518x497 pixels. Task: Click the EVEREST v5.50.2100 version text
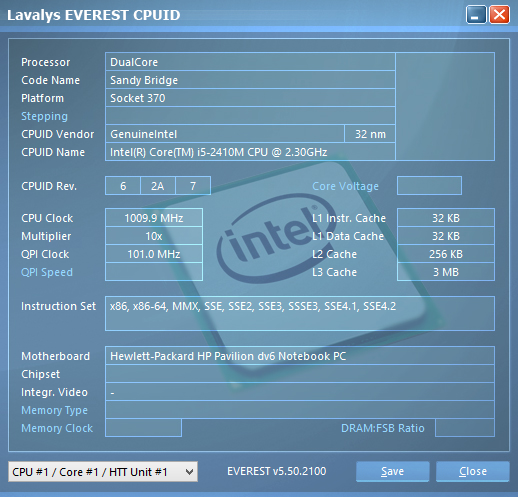pyautogui.click(x=277, y=471)
